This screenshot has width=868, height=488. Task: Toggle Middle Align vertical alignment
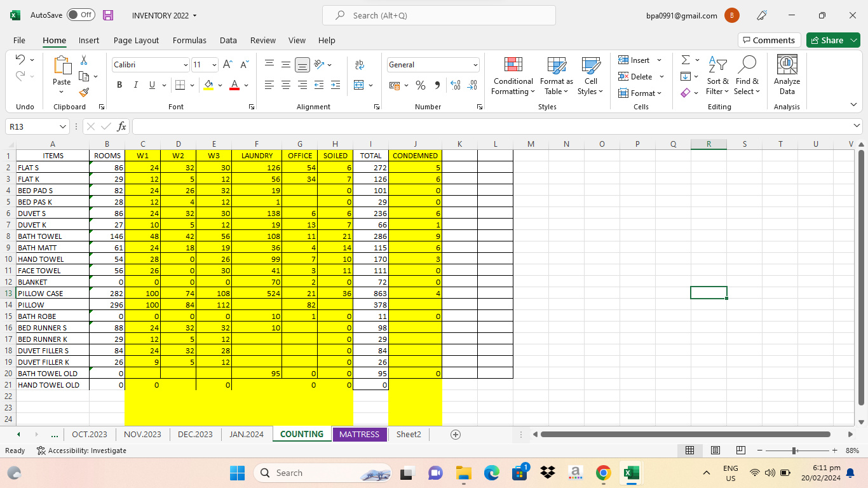point(286,64)
